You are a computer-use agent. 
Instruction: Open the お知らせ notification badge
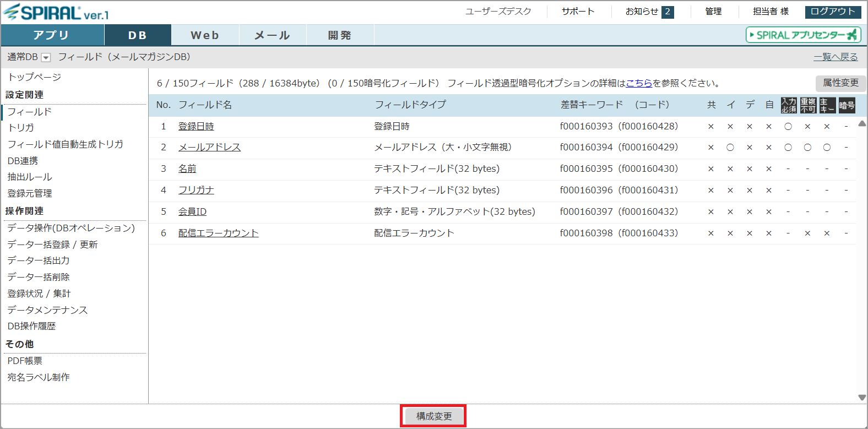pyautogui.click(x=667, y=12)
